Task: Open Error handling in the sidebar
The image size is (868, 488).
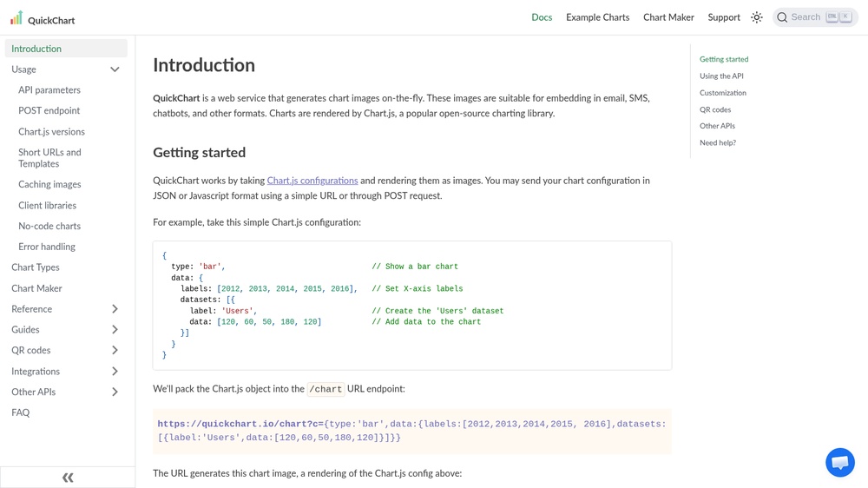Action: point(47,247)
